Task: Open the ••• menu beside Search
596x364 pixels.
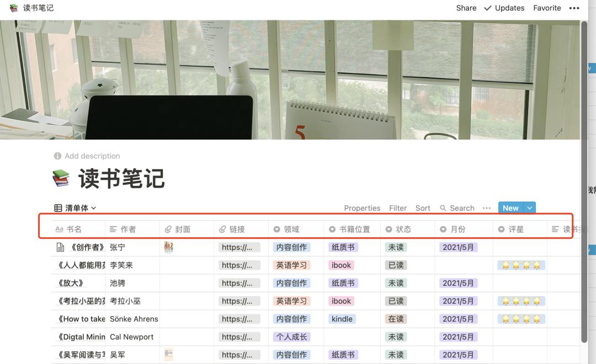Action: click(x=486, y=208)
